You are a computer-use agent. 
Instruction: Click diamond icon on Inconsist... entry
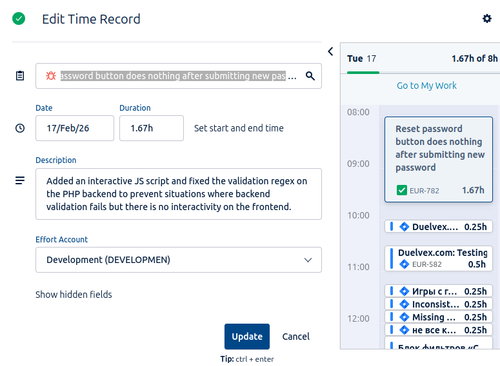404,304
